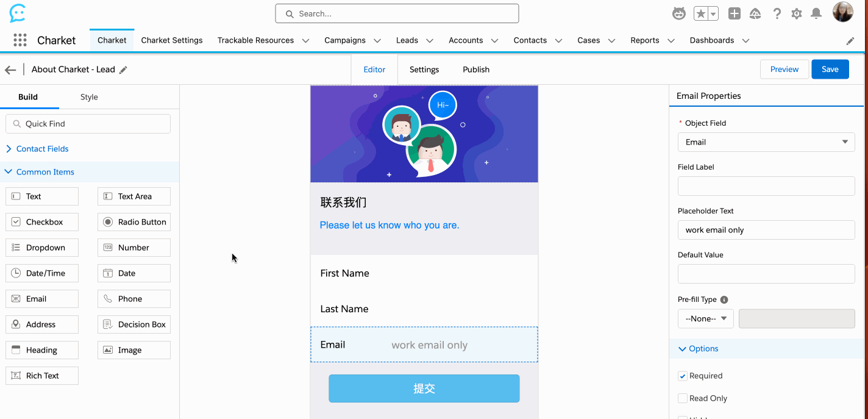Select the Build tab
Viewport: 868px width, 419px height.
click(28, 97)
